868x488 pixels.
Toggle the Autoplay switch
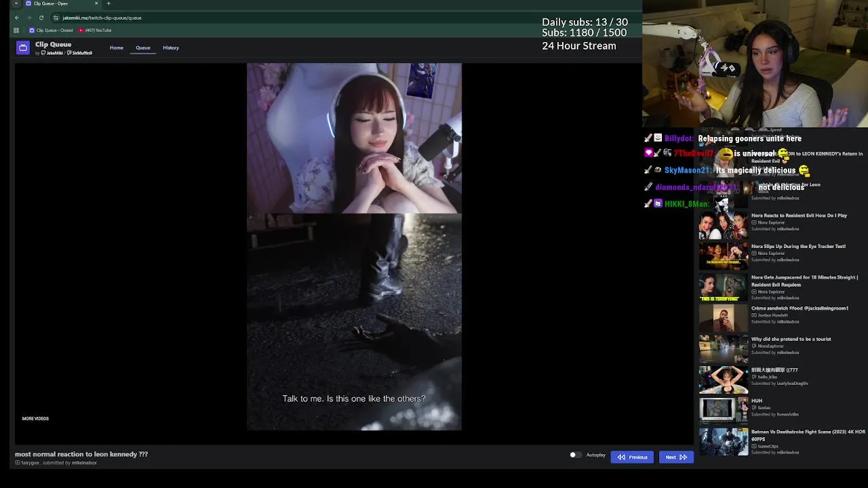(x=575, y=455)
